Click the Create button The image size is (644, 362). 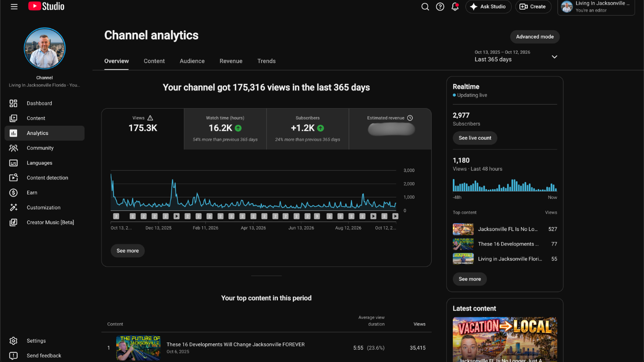click(x=533, y=7)
